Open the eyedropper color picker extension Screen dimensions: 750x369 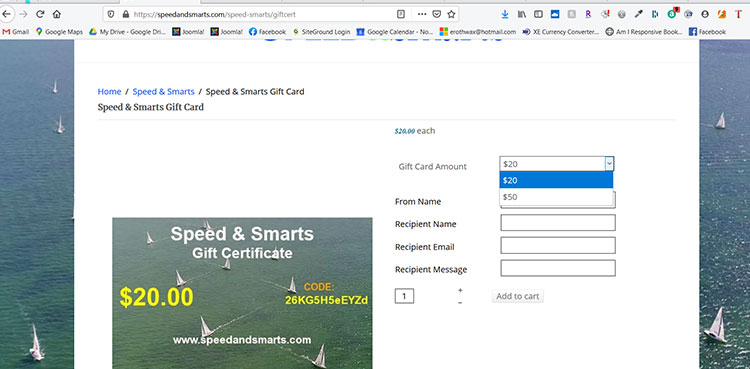click(x=639, y=14)
